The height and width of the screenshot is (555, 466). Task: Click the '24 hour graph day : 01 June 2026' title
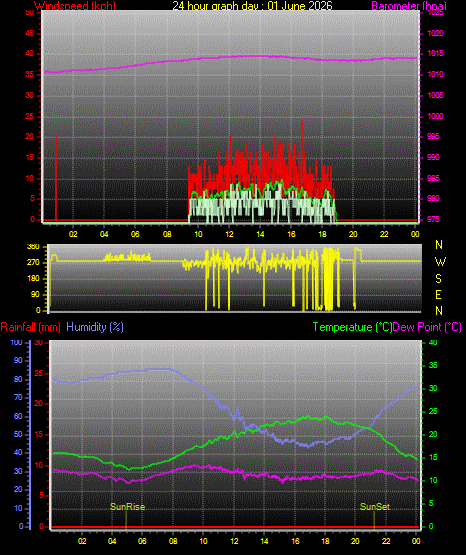click(252, 6)
